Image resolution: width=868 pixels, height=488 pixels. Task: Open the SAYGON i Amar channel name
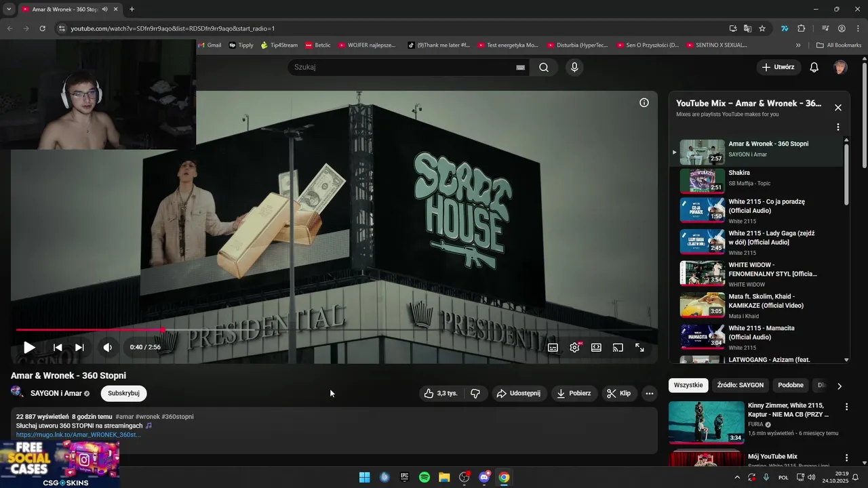click(56, 393)
